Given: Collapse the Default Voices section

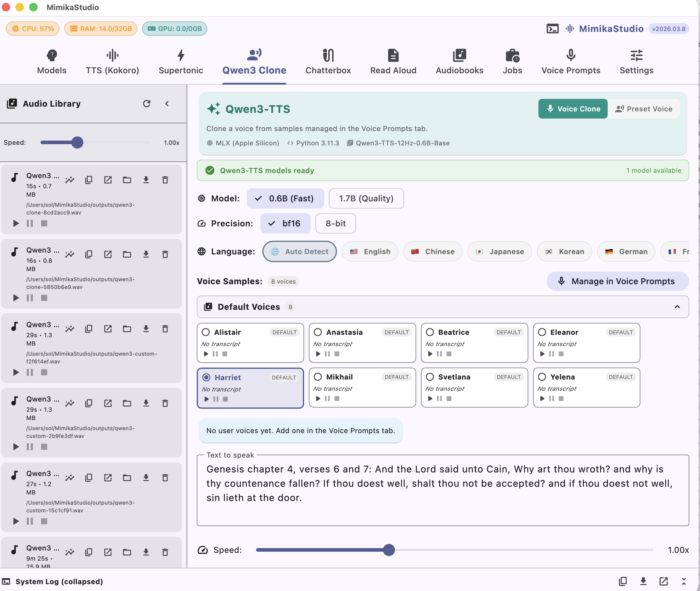Looking at the screenshot, I should click(x=677, y=307).
